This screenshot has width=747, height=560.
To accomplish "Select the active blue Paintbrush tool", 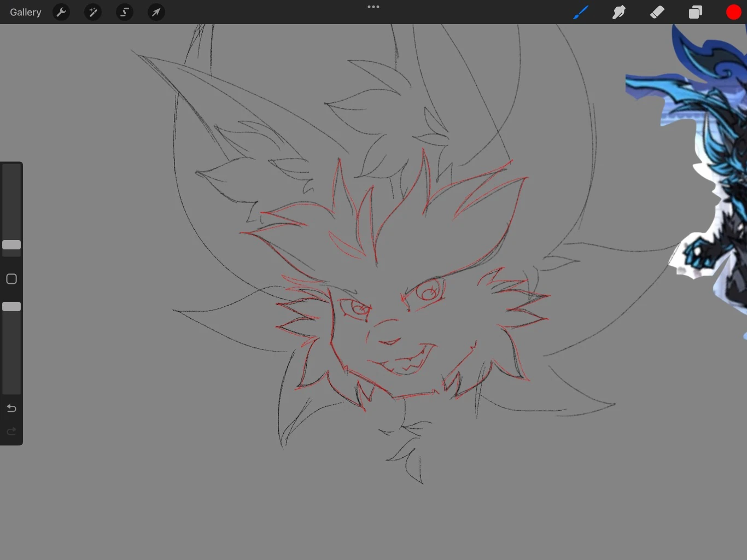I will coord(581,12).
